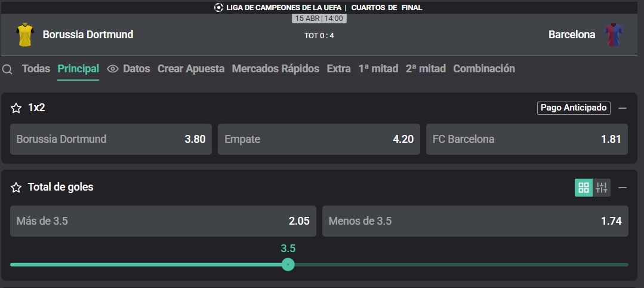Viewport: 644px width, 288px height.
Task: Open Mercados Rápidos tab
Action: pyautogui.click(x=276, y=69)
